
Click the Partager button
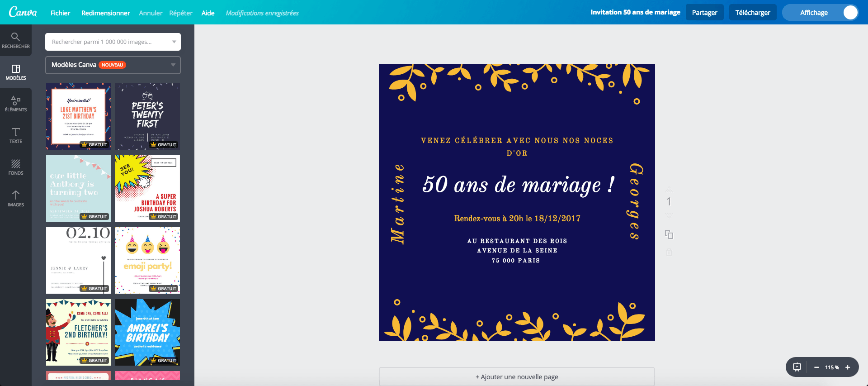pos(704,13)
